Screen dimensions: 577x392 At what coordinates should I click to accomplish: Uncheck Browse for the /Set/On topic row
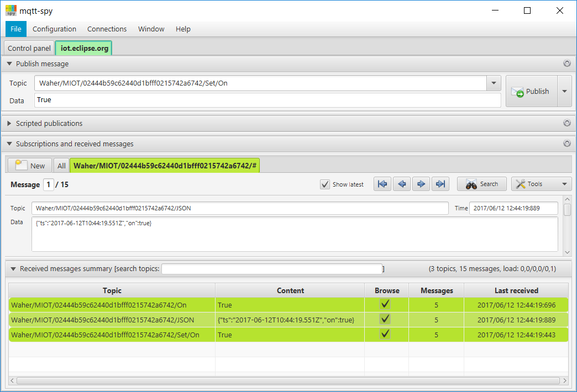pyautogui.click(x=385, y=334)
